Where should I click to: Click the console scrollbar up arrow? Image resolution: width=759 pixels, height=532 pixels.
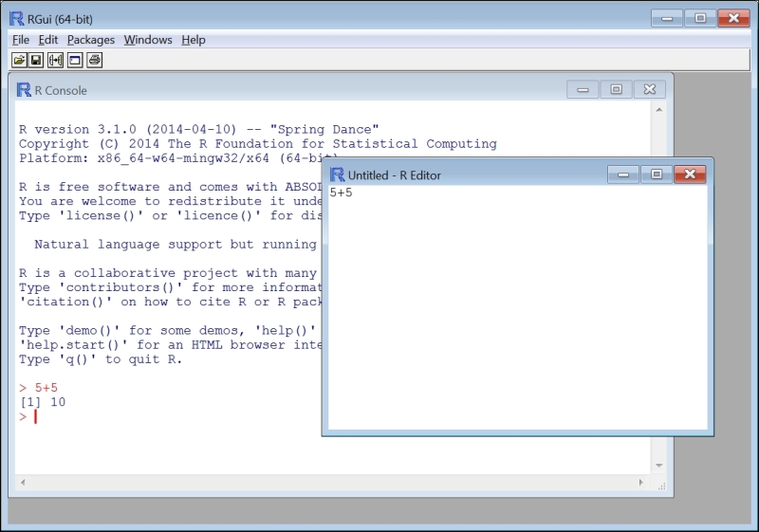[x=658, y=110]
